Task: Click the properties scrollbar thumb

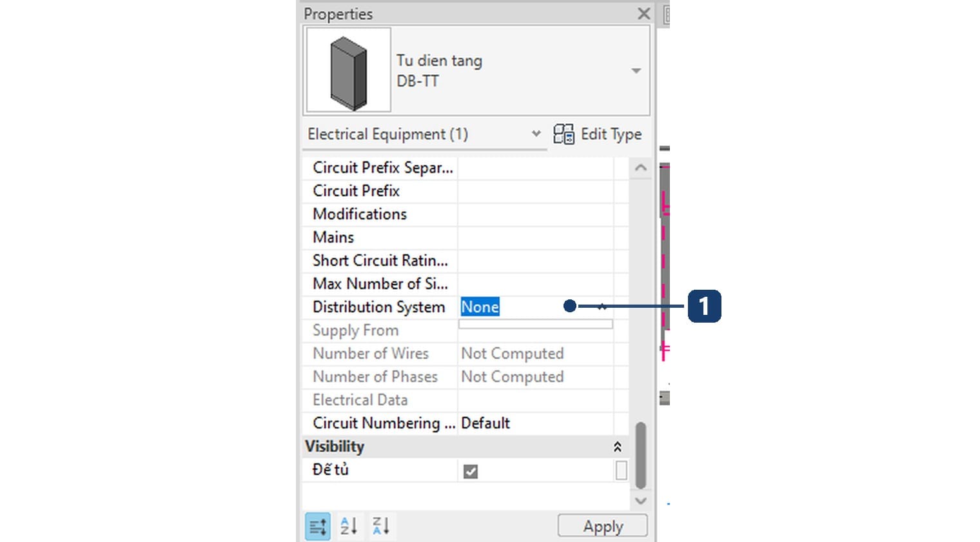Action: point(640,455)
